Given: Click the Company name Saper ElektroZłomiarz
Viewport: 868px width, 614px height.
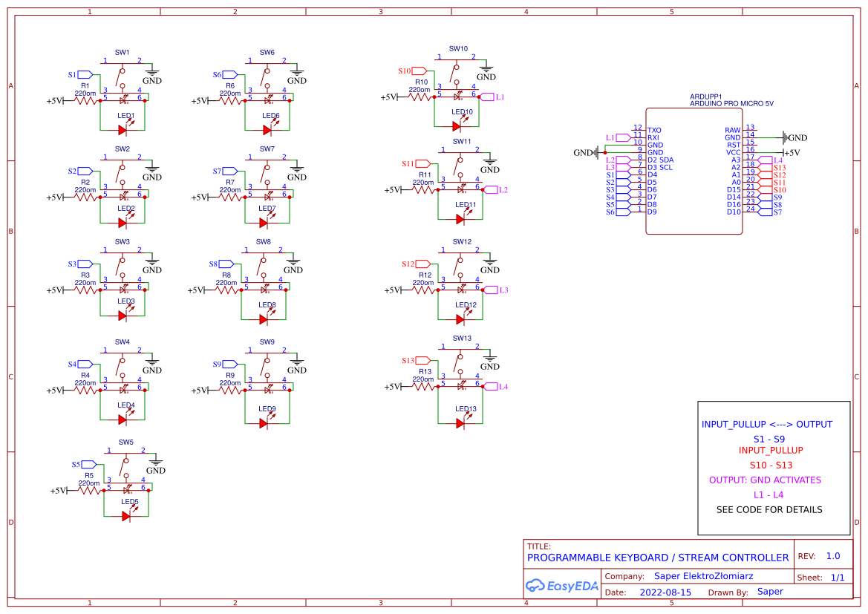Looking at the screenshot, I should point(702,576).
